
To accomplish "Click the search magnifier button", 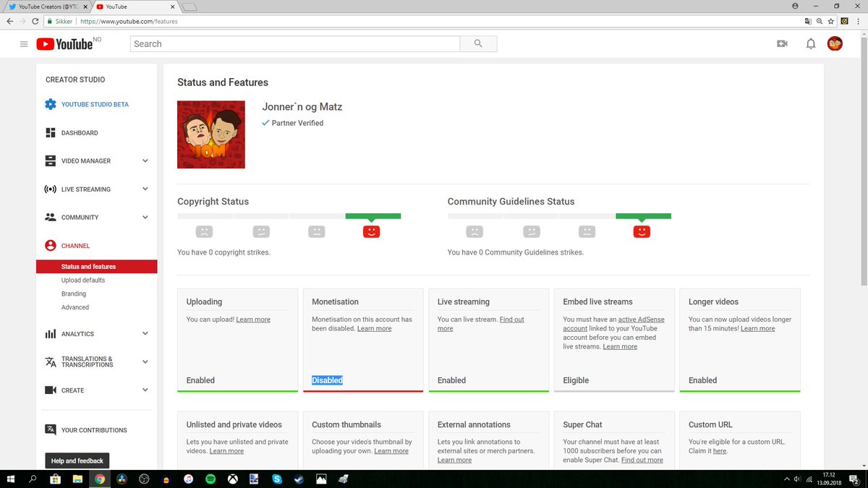I will tap(478, 43).
